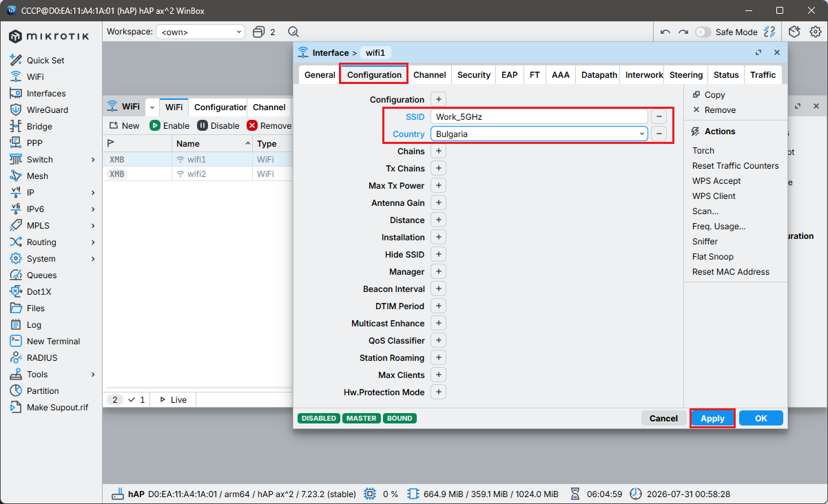The width and height of the screenshot is (828, 504).
Task: Open Mesh in the sidebar
Action: click(x=37, y=176)
